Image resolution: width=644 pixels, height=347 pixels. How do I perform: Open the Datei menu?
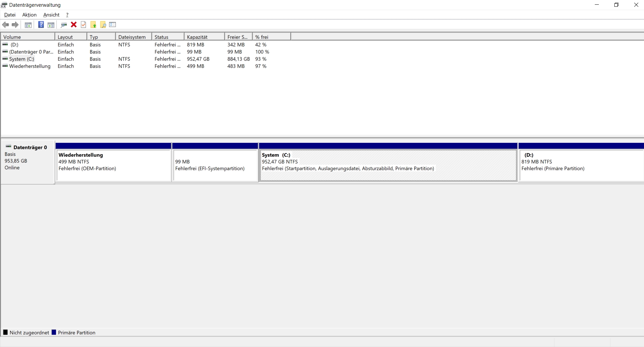[10, 15]
